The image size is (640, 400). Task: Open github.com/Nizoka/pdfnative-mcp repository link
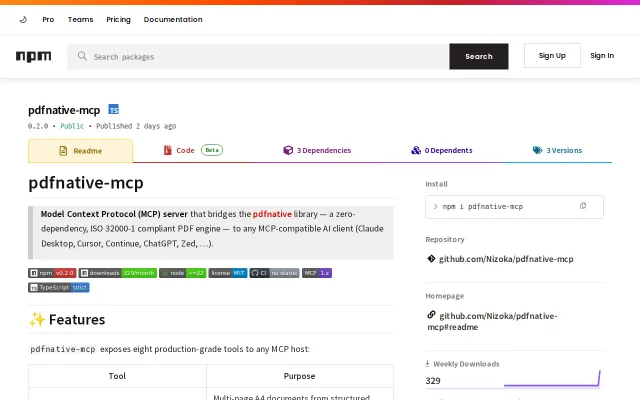[x=506, y=259]
